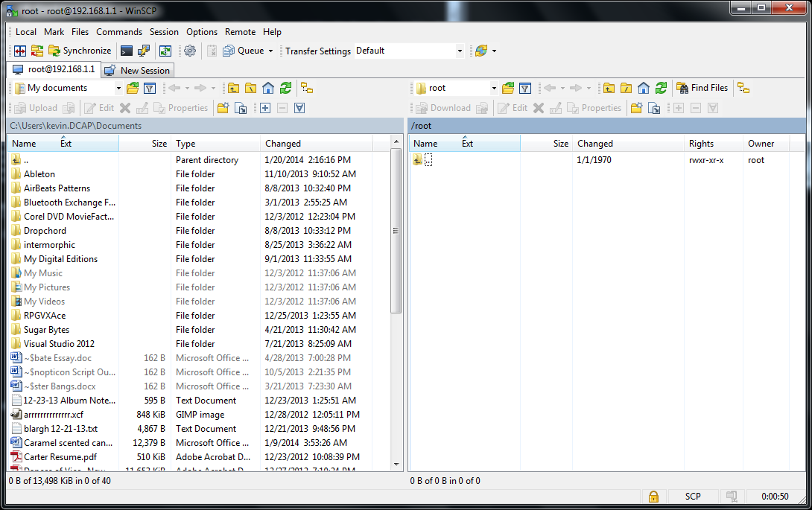Image resolution: width=812 pixels, height=510 pixels.
Task: Click the Download button
Action: (444, 108)
